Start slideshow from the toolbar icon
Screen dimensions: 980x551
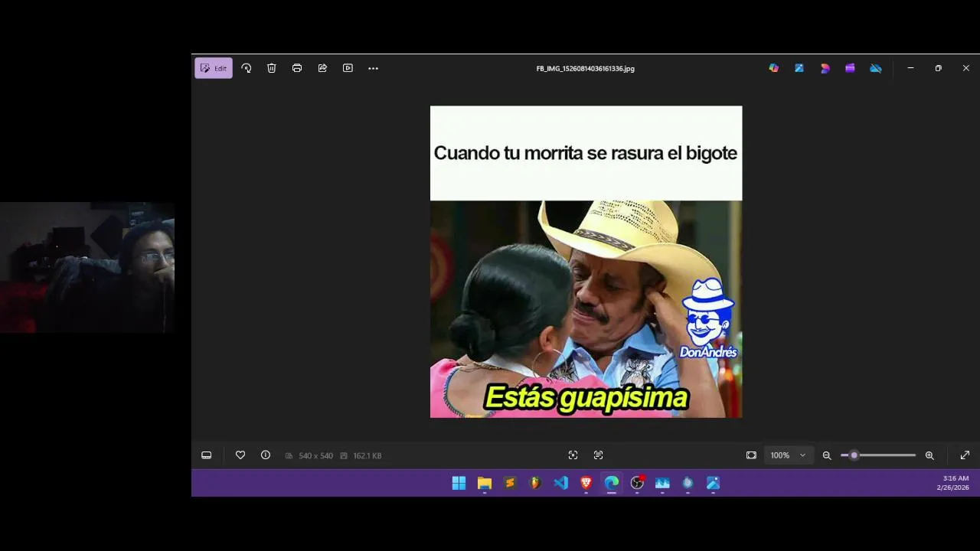tap(348, 68)
